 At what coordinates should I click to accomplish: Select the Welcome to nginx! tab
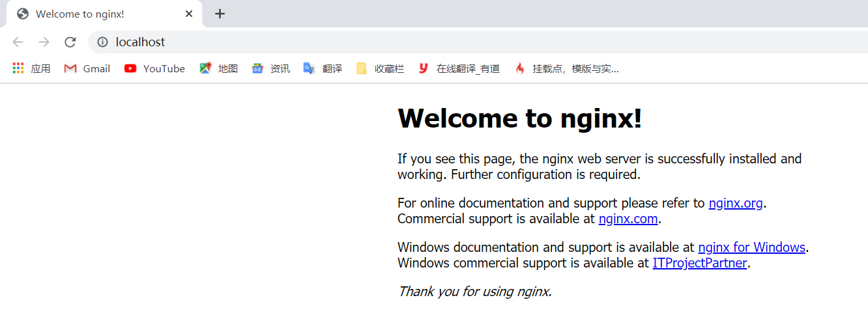coord(104,14)
